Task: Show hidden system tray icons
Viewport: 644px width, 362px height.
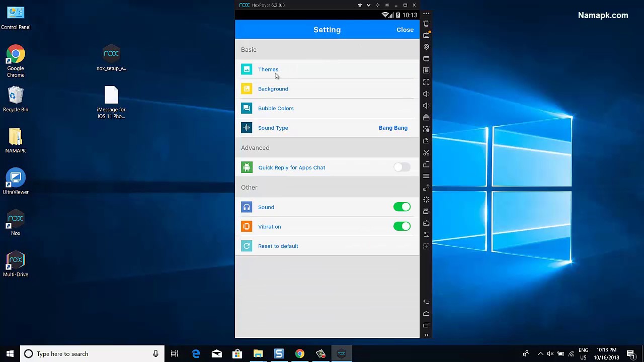Action: pyautogui.click(x=540, y=354)
